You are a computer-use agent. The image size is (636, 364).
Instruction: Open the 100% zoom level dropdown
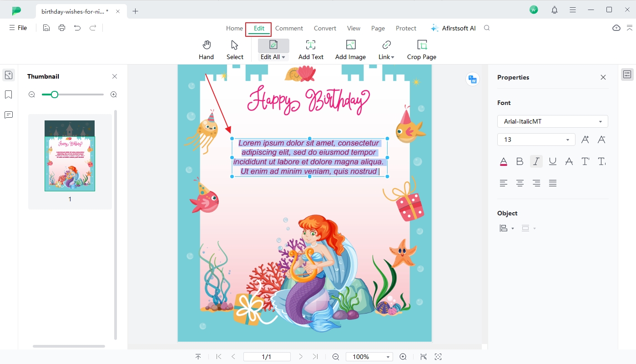(x=369, y=357)
